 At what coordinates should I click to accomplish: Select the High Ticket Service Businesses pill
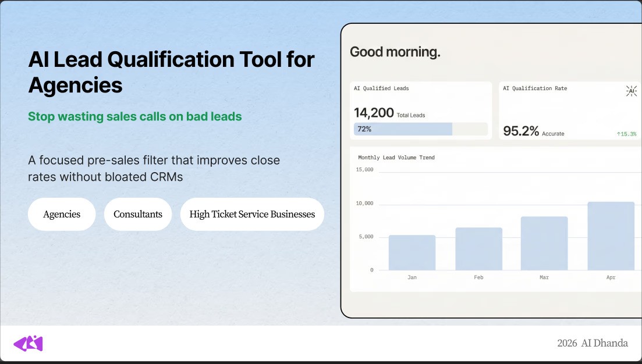tap(252, 215)
